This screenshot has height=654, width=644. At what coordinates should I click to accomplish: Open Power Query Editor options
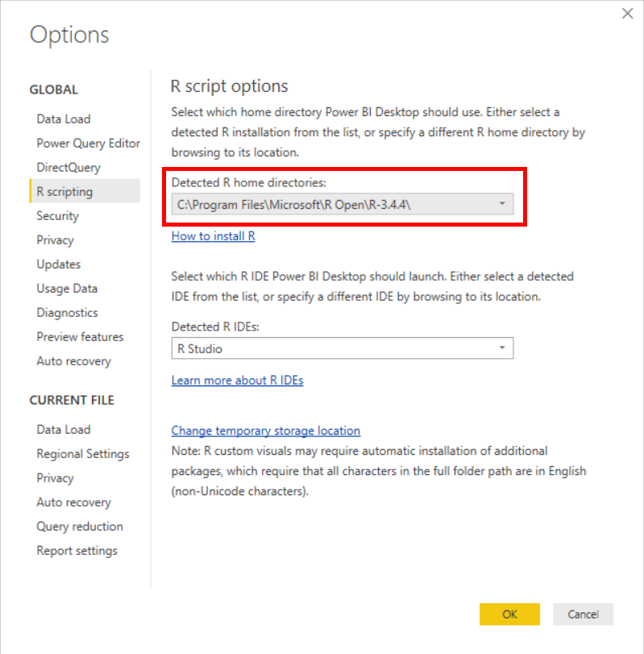(x=88, y=143)
